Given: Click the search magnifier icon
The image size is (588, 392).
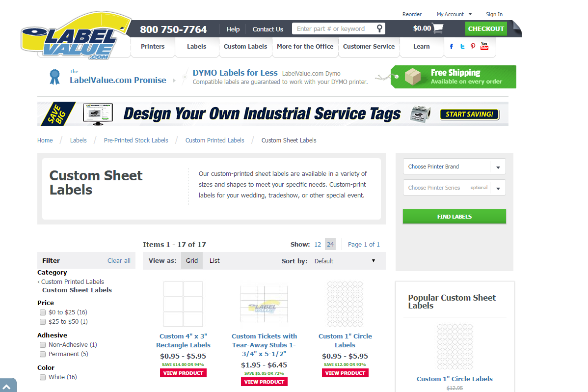Looking at the screenshot, I should point(379,28).
